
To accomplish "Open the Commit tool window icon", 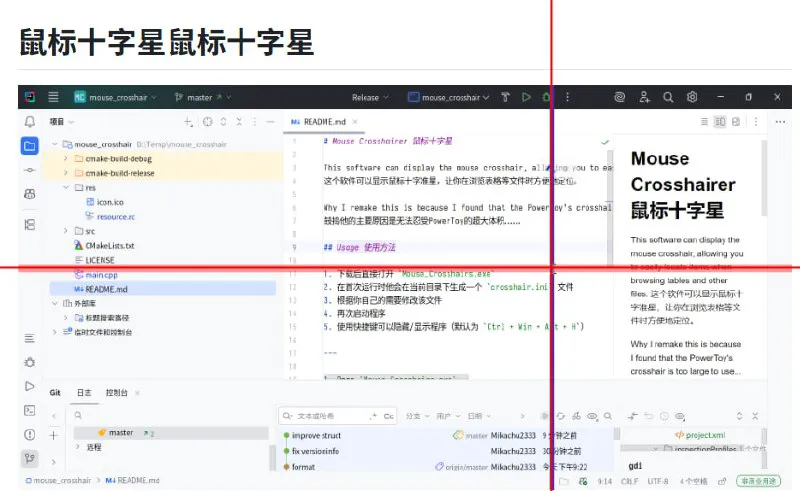I will (x=30, y=170).
